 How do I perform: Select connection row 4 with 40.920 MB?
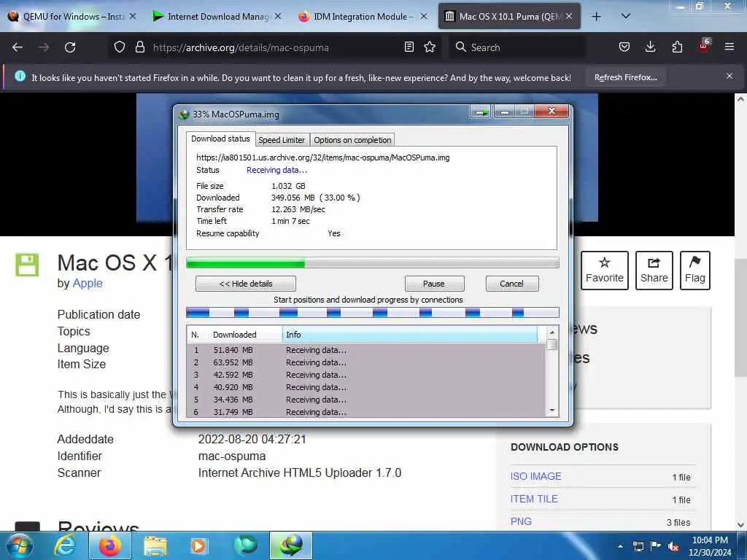pyautogui.click(x=366, y=387)
